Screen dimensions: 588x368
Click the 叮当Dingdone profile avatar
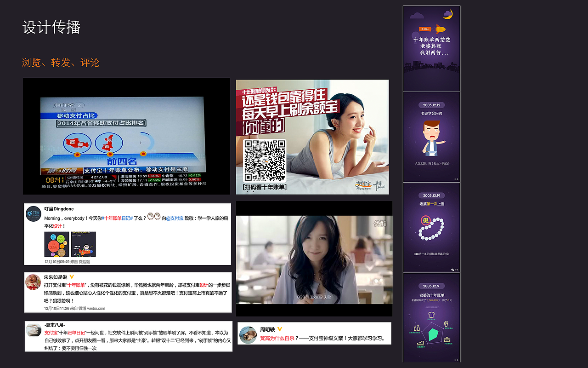click(33, 213)
